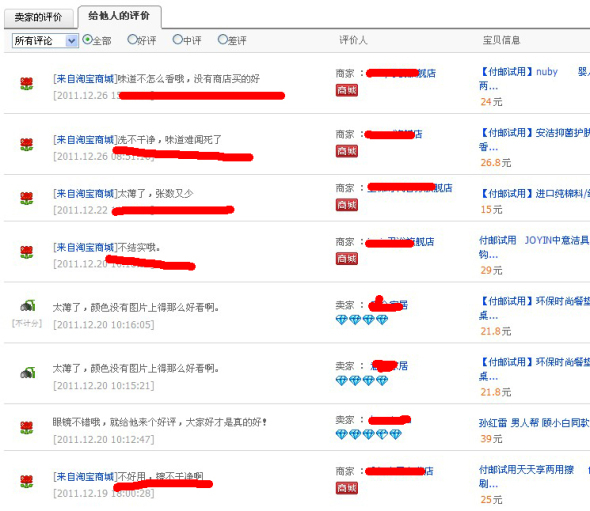Click red flower icon beside 眼镜不错哦 review

26,427
